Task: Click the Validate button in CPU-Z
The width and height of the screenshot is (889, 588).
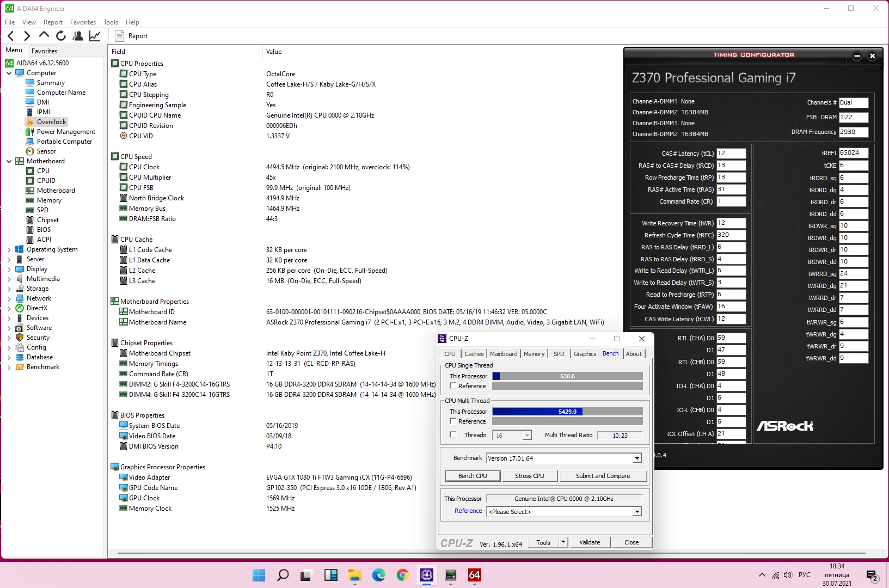Action: tap(590, 542)
